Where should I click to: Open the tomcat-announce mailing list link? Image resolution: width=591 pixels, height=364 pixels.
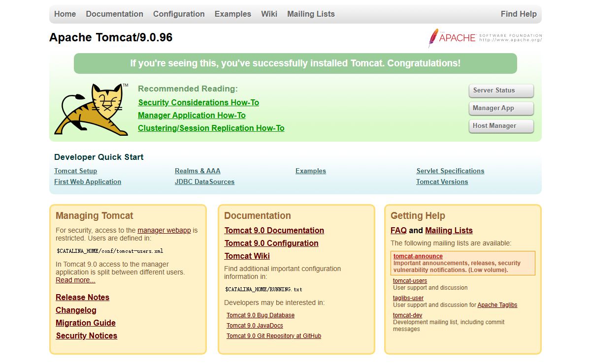[x=418, y=256]
